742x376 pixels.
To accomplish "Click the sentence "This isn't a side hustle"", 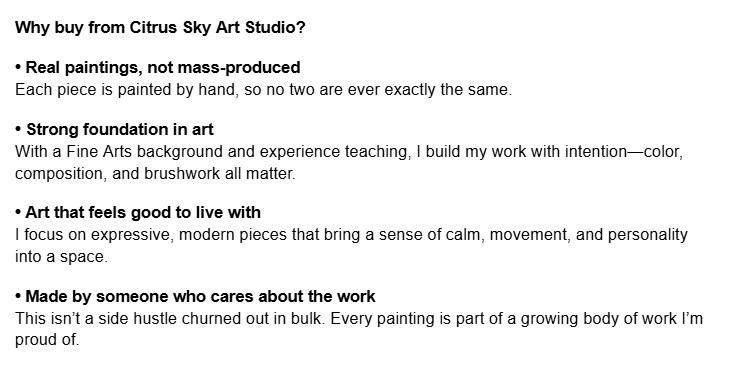I will click(170, 318).
